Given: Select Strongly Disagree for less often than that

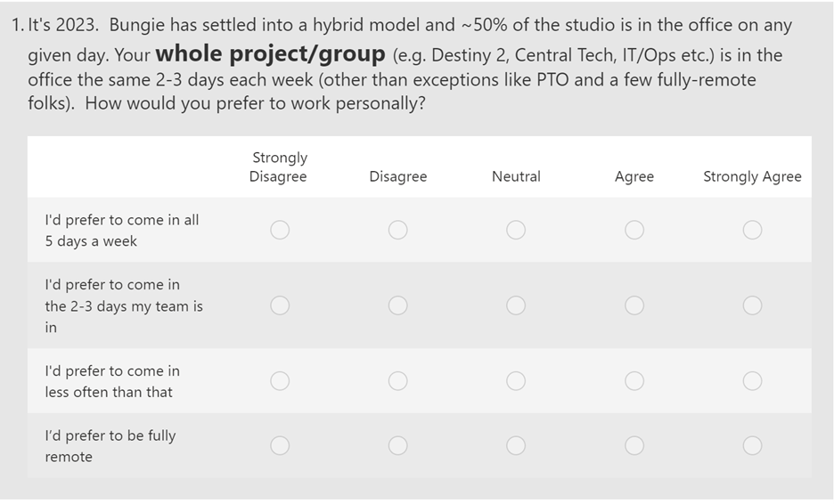Looking at the screenshot, I should 280,381.
